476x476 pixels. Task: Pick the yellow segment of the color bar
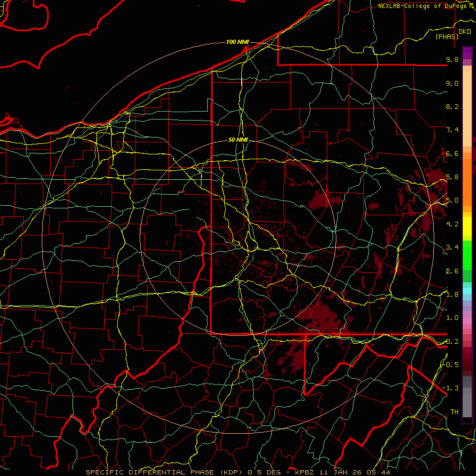(x=467, y=226)
